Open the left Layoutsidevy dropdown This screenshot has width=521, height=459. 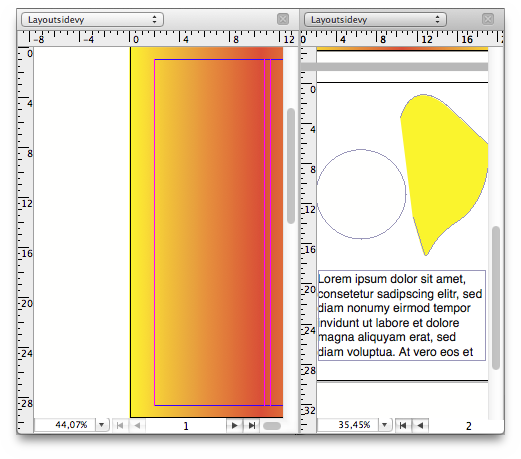(x=92, y=20)
